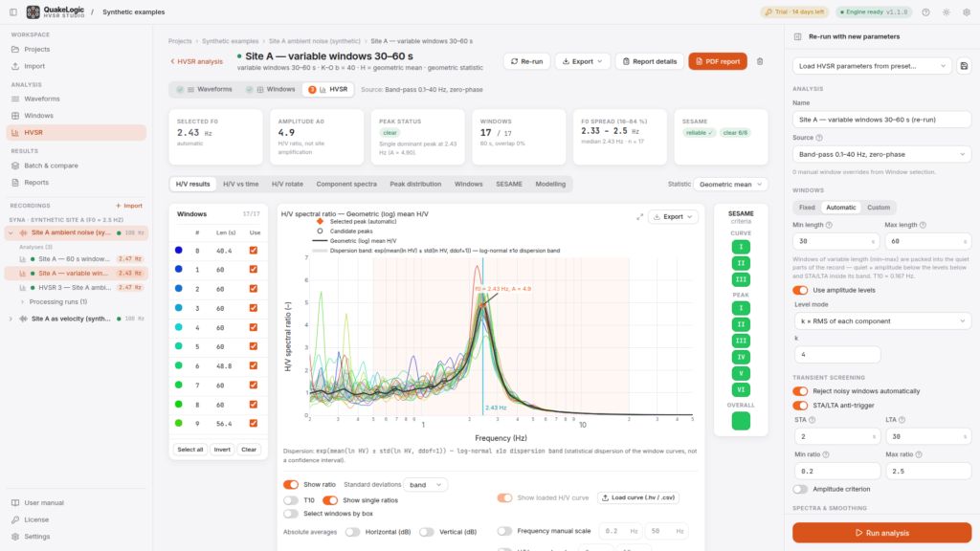Open Modelling tab
The width and height of the screenshot is (980, 551).
click(550, 185)
